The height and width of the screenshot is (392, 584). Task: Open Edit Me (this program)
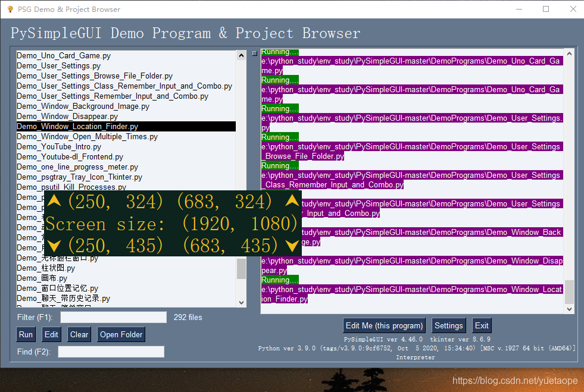384,325
